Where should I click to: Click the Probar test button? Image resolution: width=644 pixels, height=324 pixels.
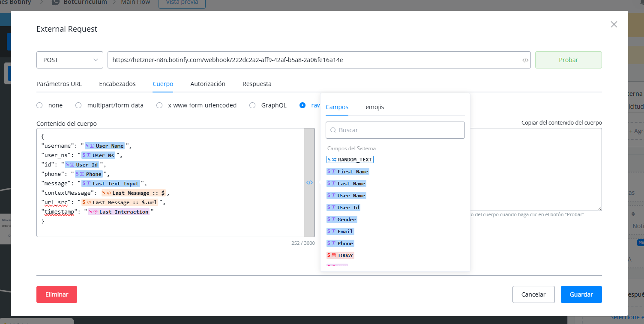pos(569,60)
